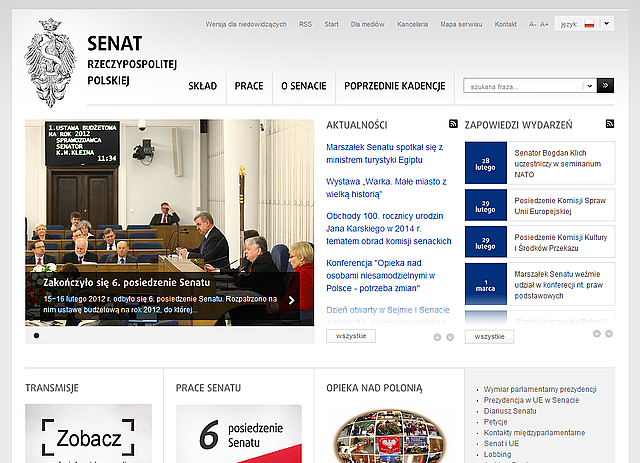Select the first slideshow dot indicator
Screen dimensions: 640x463
[36, 336]
